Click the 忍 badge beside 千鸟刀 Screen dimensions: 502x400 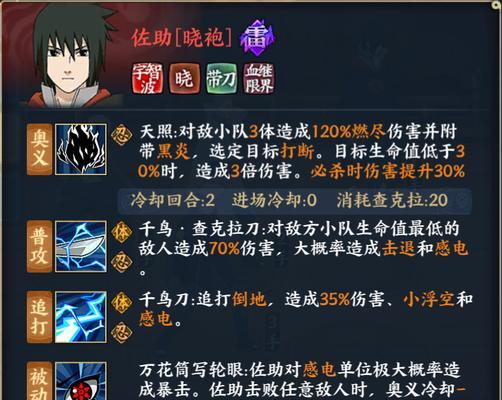tap(120, 332)
